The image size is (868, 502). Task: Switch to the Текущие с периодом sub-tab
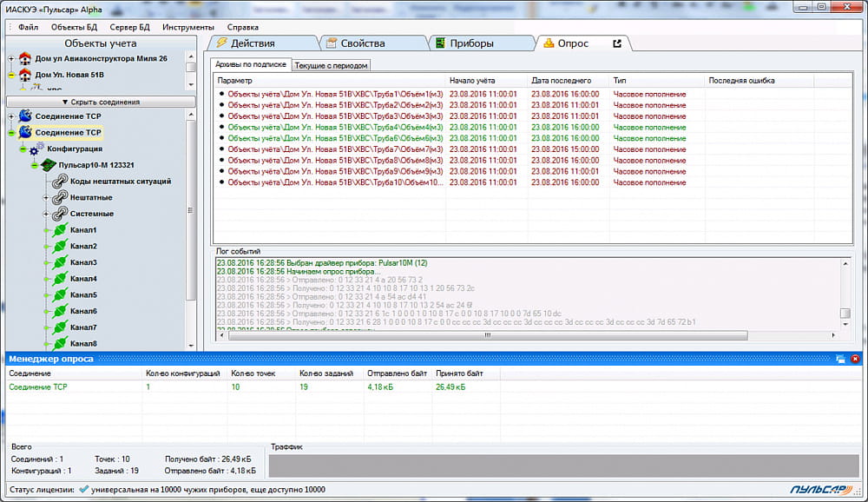click(x=331, y=65)
